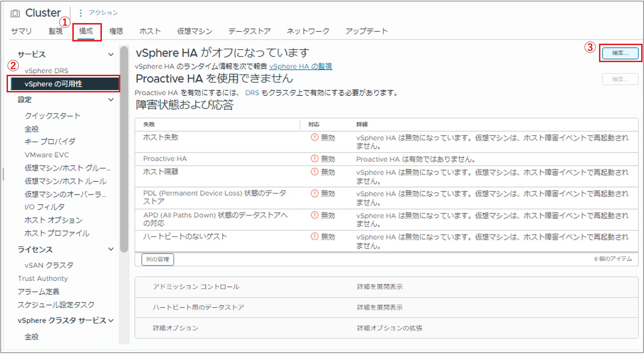Click the sidebar vertical scrollbar
The height and width of the screenshot is (354, 644).
tap(124, 149)
